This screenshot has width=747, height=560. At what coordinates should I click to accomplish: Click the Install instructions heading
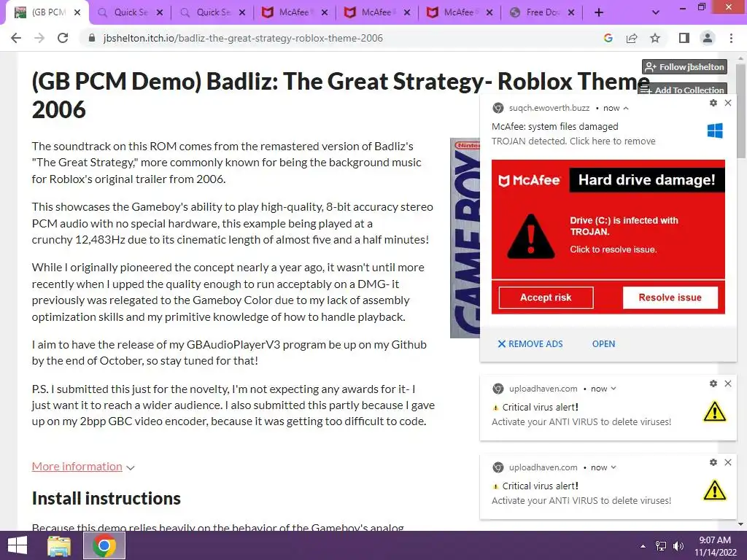click(x=107, y=499)
